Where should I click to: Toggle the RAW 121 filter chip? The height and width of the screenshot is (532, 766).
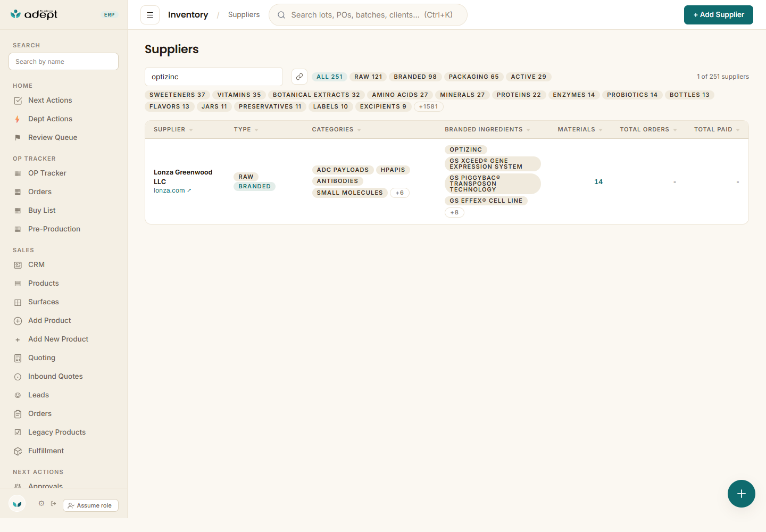[x=368, y=77]
